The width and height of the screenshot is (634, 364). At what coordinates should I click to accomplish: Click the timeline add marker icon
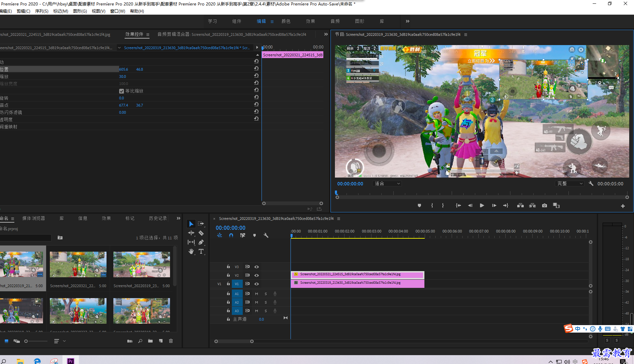(254, 235)
